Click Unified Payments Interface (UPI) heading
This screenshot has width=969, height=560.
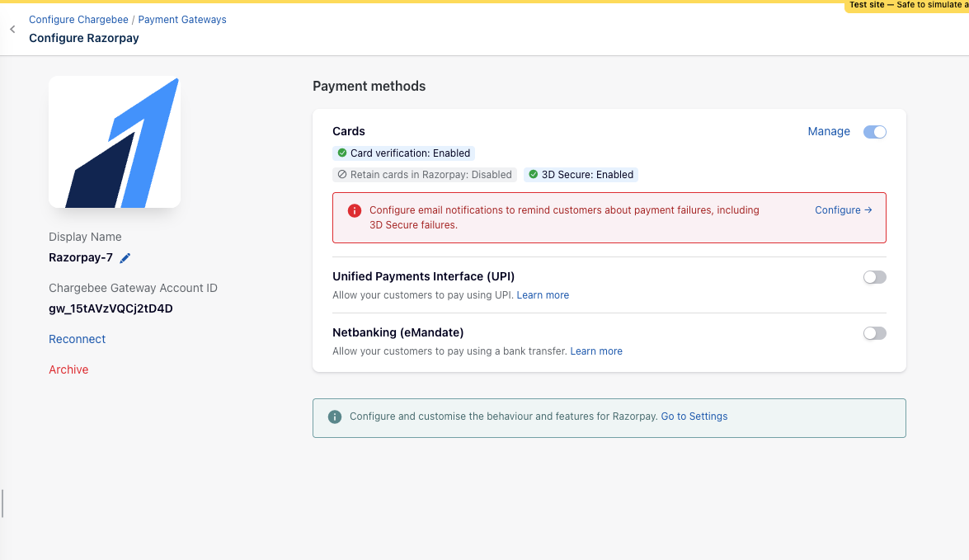tap(423, 276)
